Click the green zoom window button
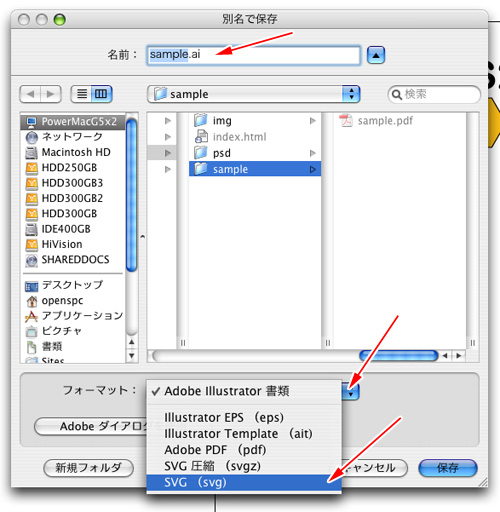Screen dimensions: 500x512 click(60, 20)
